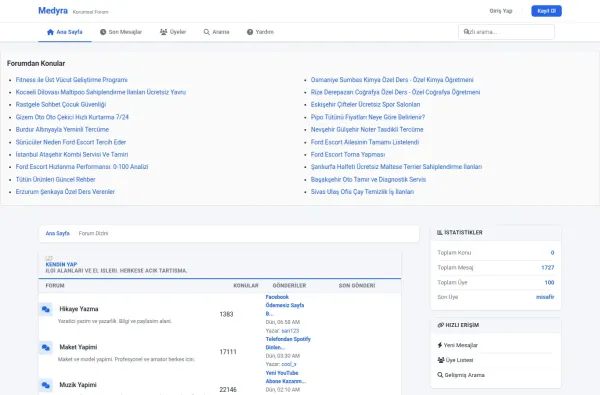
Task: Open the Maket Yapimi forum
Action: pyautogui.click(x=78, y=347)
